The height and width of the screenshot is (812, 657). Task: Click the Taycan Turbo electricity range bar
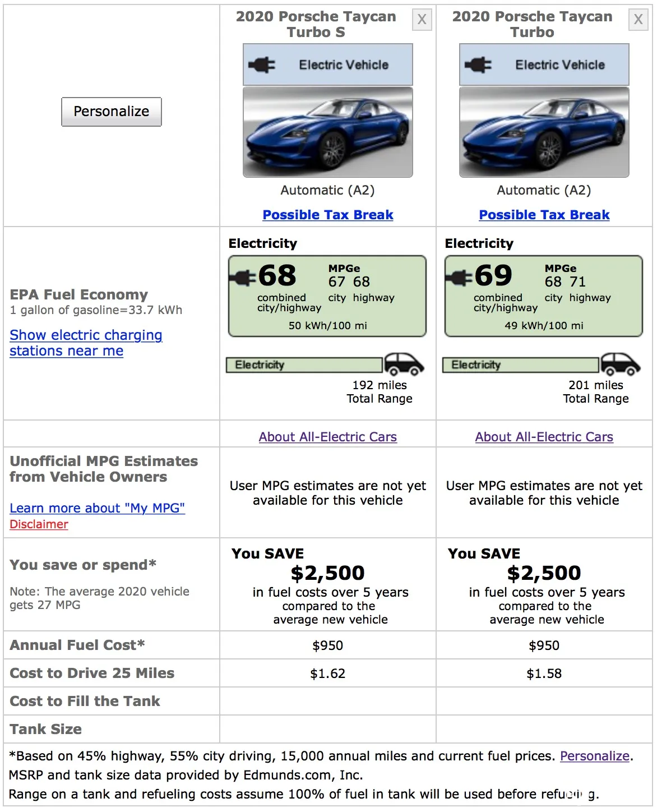click(x=520, y=365)
